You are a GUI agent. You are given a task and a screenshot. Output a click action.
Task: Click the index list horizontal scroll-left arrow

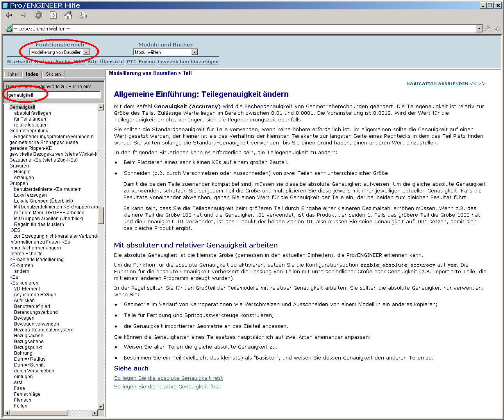tap(7, 413)
